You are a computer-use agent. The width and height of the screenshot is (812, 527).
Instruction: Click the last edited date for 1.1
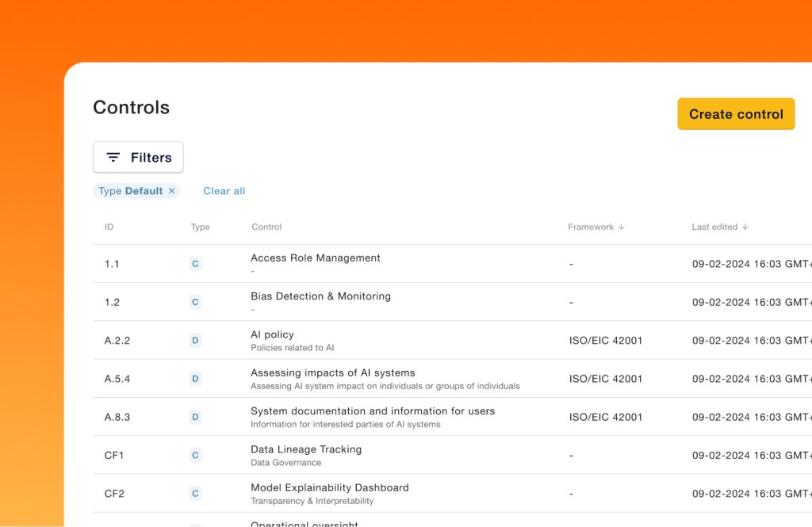pyautogui.click(x=752, y=264)
